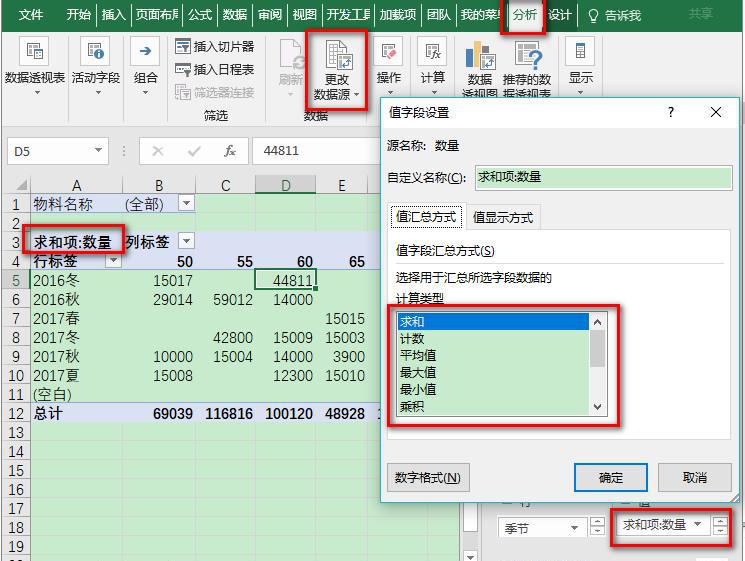The width and height of the screenshot is (745, 561).
Task: Select cell D5 containing 44811
Action: click(286, 280)
